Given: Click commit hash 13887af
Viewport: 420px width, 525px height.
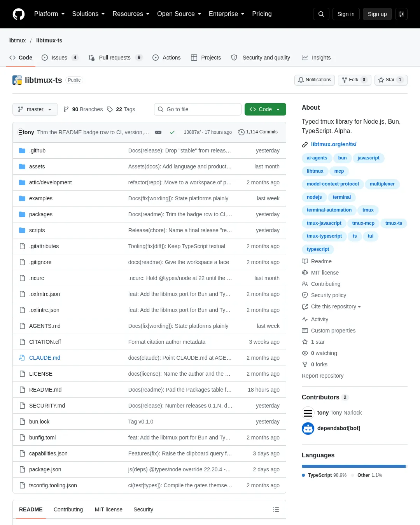Looking at the screenshot, I should pos(192,132).
